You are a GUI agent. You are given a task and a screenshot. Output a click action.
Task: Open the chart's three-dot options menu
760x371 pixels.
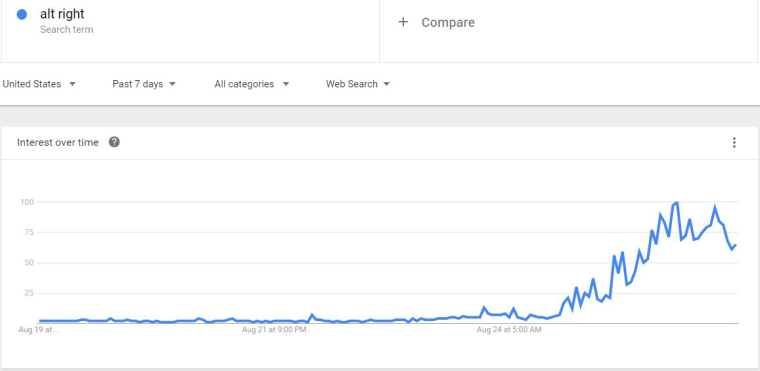tap(734, 142)
